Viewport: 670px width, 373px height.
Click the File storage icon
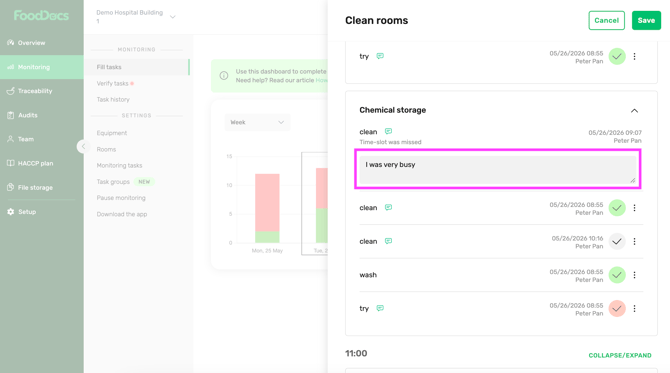click(x=11, y=187)
